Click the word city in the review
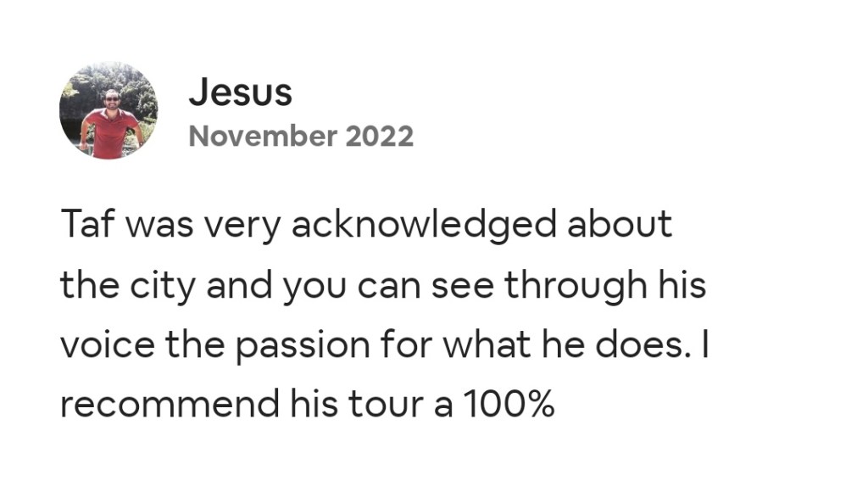 click(x=154, y=286)
